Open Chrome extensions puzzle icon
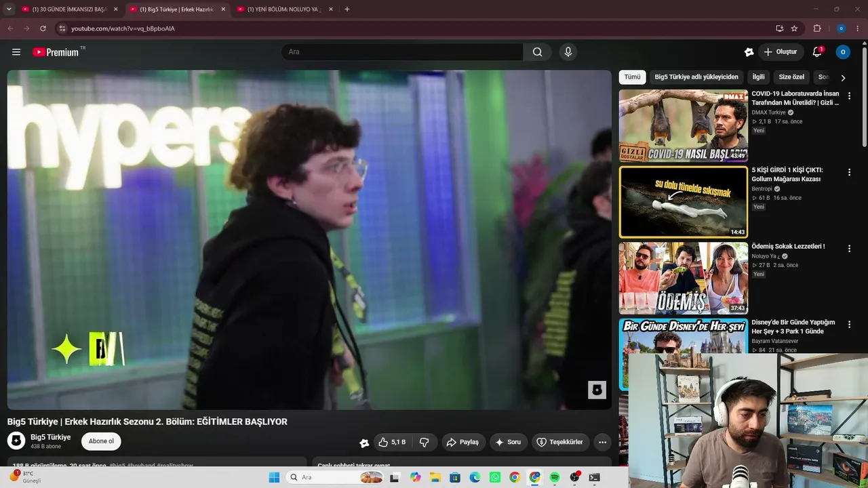868x488 pixels. pyautogui.click(x=817, y=28)
